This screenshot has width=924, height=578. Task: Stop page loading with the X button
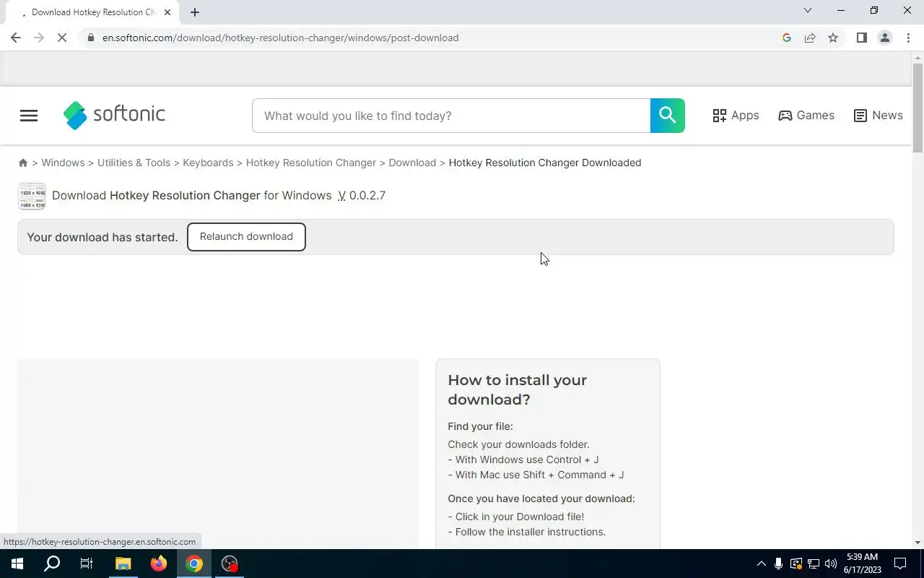(62, 38)
